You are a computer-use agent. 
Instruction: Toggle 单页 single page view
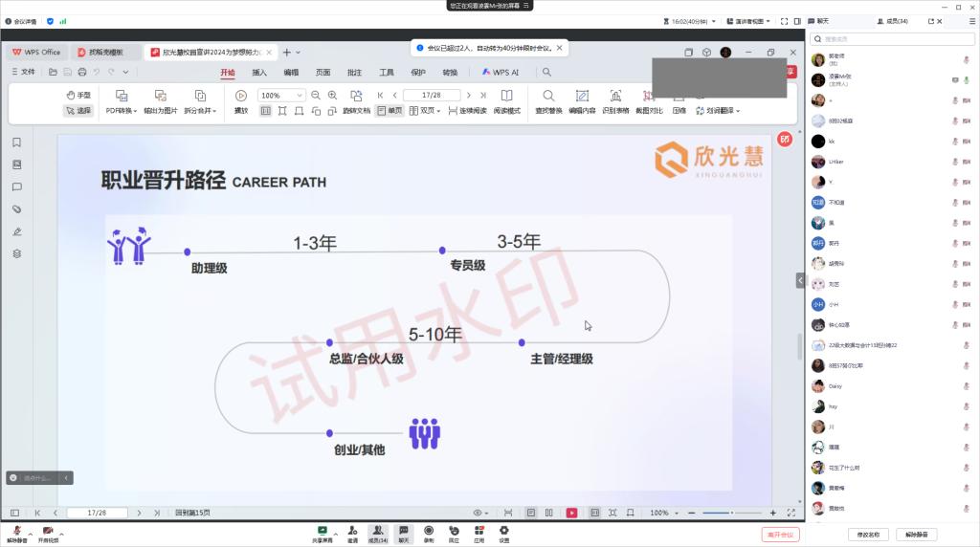pyautogui.click(x=389, y=111)
